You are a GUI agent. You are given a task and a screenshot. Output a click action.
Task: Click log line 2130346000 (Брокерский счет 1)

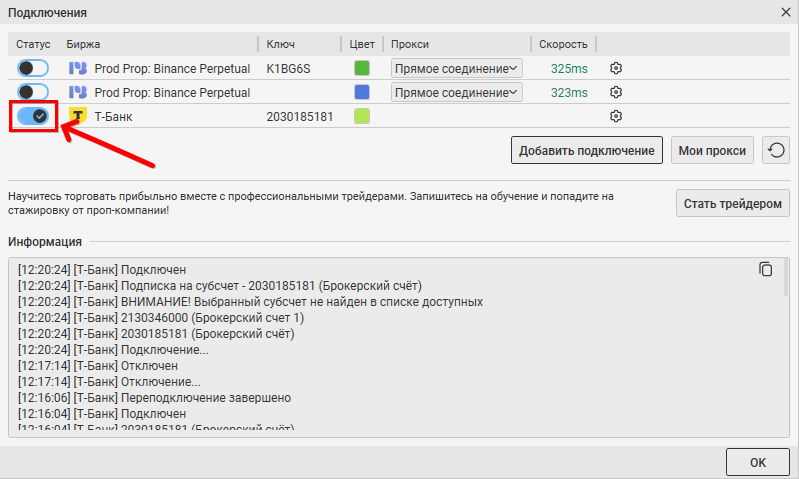tap(161, 317)
